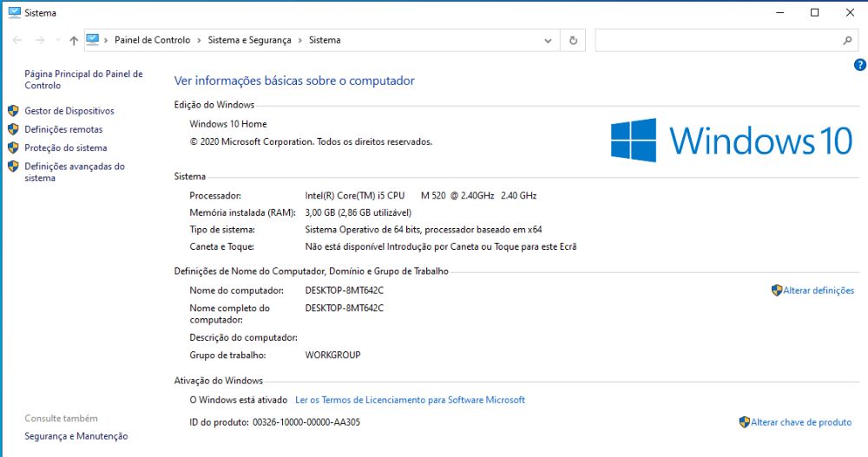
Task: Click the computer icon in address bar
Action: tap(93, 40)
